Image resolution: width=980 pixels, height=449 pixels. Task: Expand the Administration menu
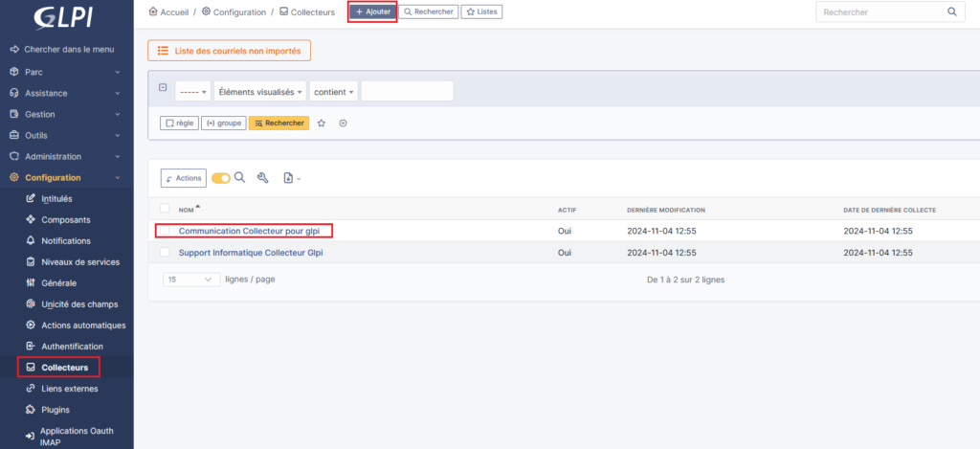click(x=67, y=156)
